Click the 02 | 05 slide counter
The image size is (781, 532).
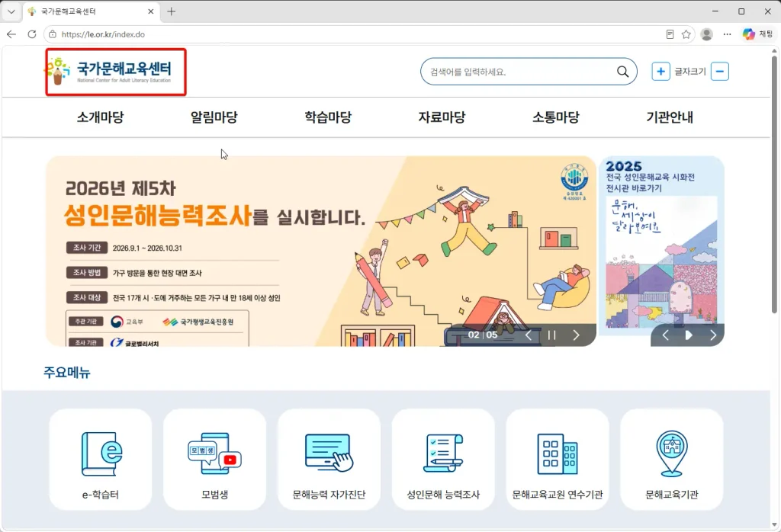tap(483, 335)
